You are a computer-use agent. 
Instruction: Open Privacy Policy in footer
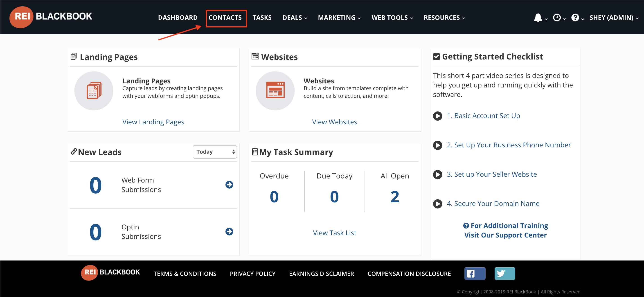click(252, 274)
